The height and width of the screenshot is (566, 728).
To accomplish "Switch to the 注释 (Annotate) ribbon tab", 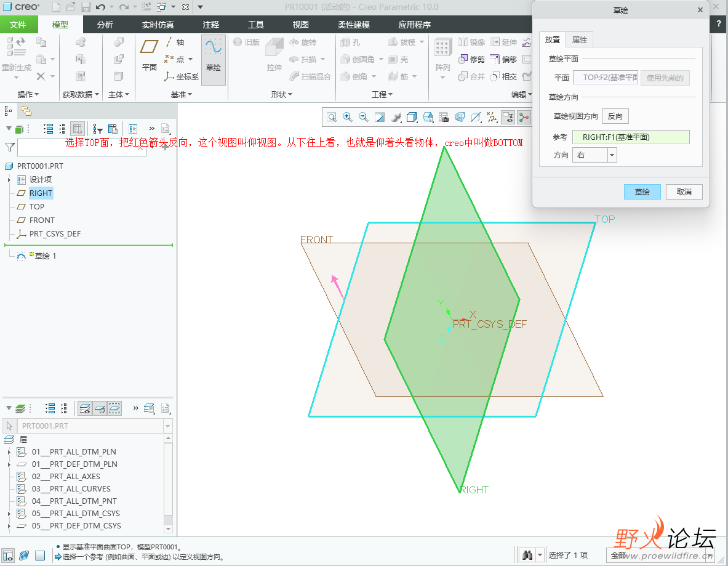I will point(211,25).
